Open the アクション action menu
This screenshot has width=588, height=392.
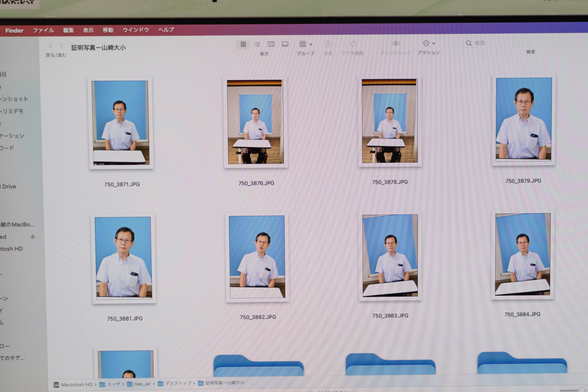tap(429, 43)
